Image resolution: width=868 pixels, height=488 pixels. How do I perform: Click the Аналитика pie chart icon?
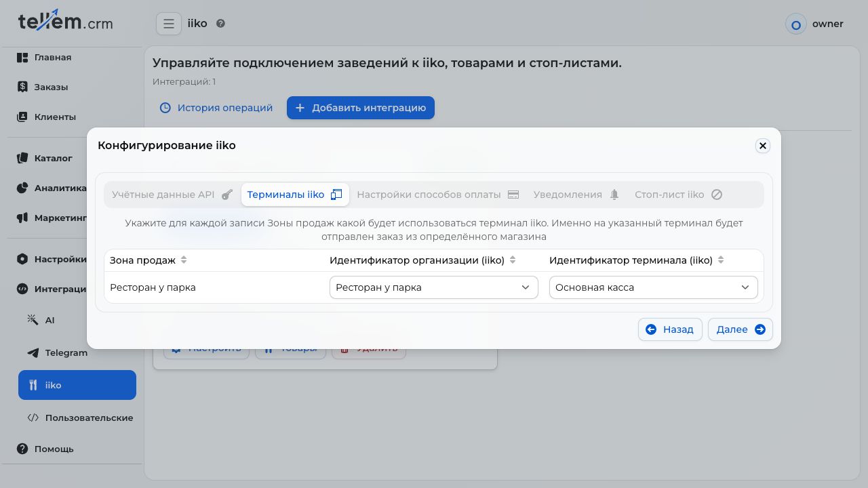(x=22, y=188)
